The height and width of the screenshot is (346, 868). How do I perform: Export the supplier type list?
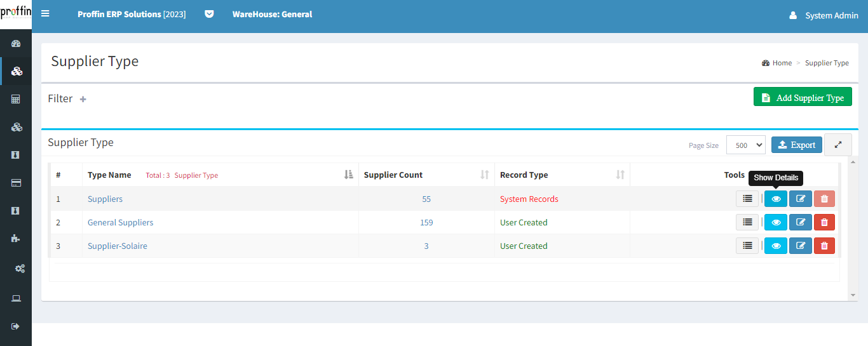pyautogui.click(x=796, y=145)
